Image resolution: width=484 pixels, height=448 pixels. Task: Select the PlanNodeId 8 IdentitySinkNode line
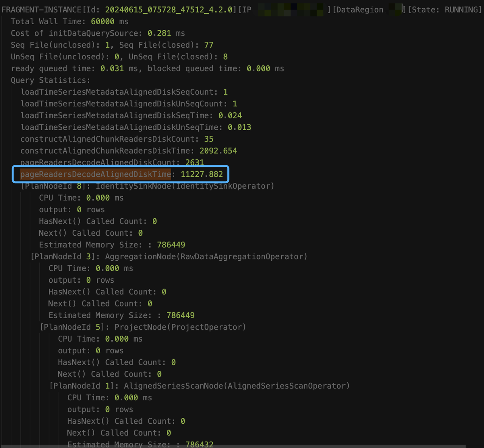pyautogui.click(x=147, y=186)
